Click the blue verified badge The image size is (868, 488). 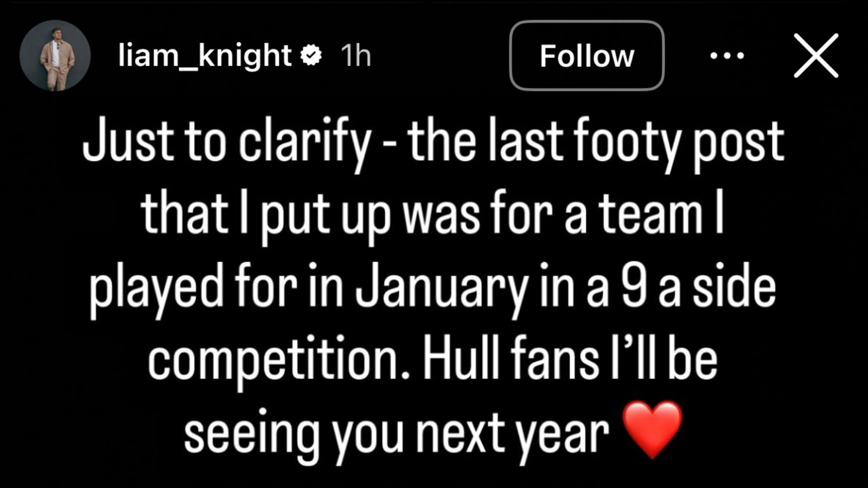(x=311, y=55)
